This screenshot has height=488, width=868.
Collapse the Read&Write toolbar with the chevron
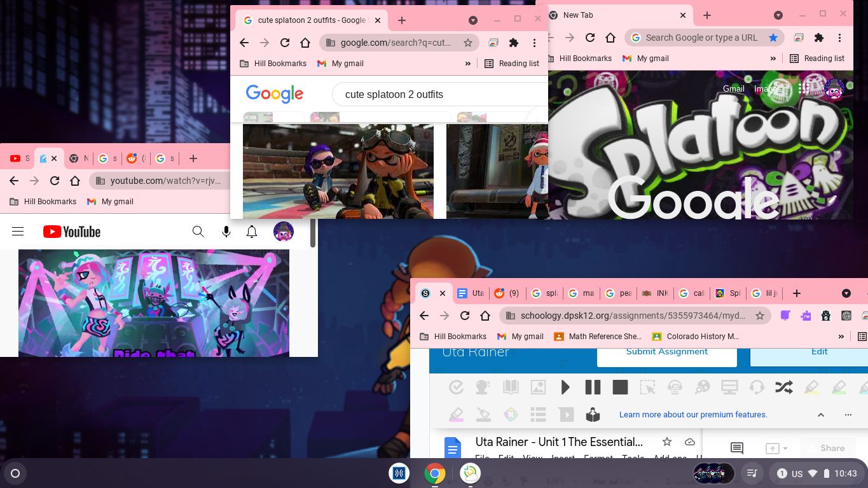820,414
